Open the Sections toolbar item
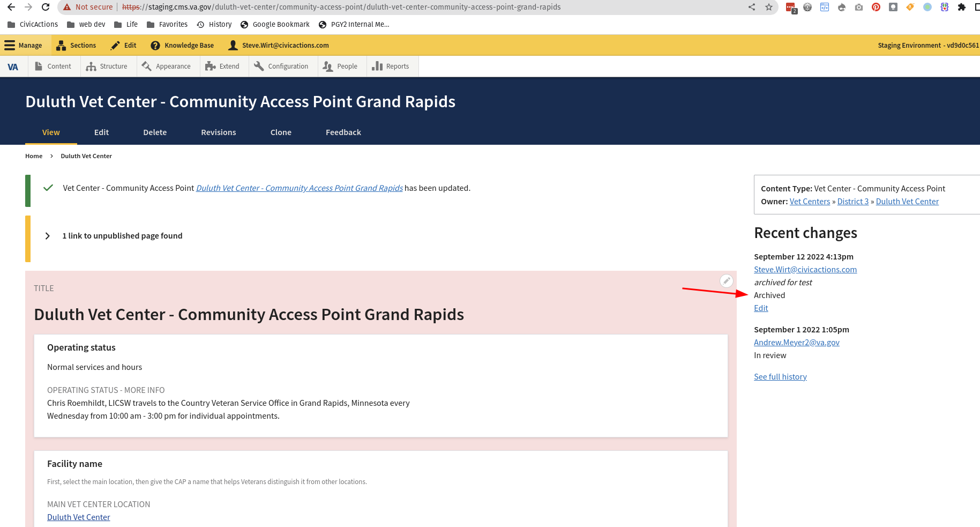The height and width of the screenshot is (527, 980). pyautogui.click(x=77, y=46)
